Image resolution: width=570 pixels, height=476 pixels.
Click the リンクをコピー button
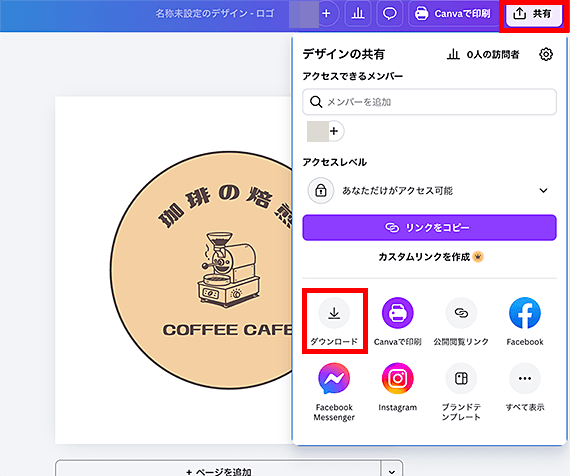tap(429, 228)
